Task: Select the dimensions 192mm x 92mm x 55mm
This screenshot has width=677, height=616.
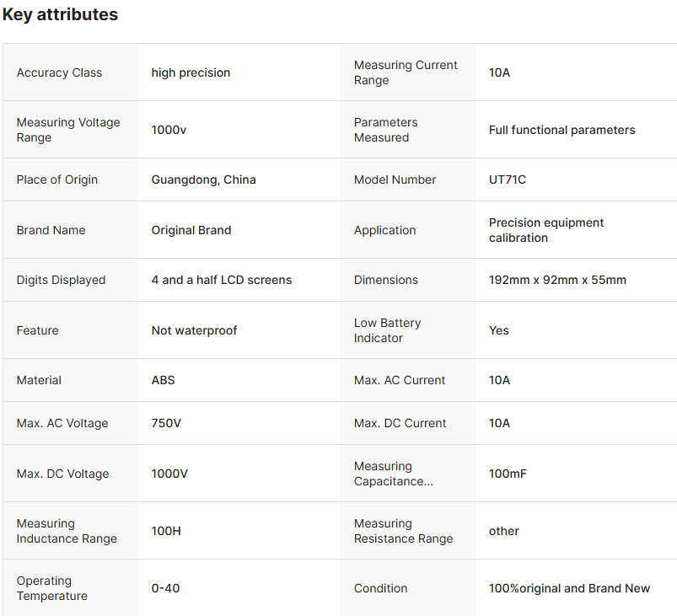Action: coord(557,280)
